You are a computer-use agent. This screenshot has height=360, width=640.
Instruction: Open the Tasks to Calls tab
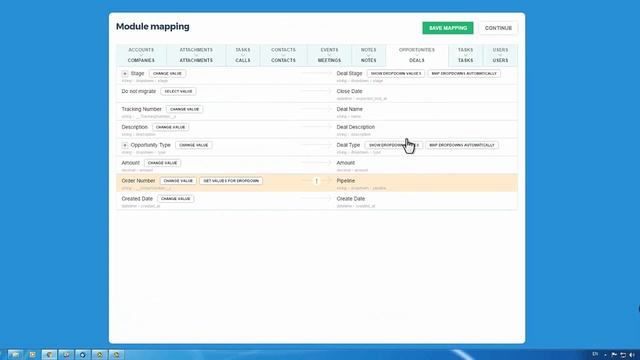tap(243, 55)
